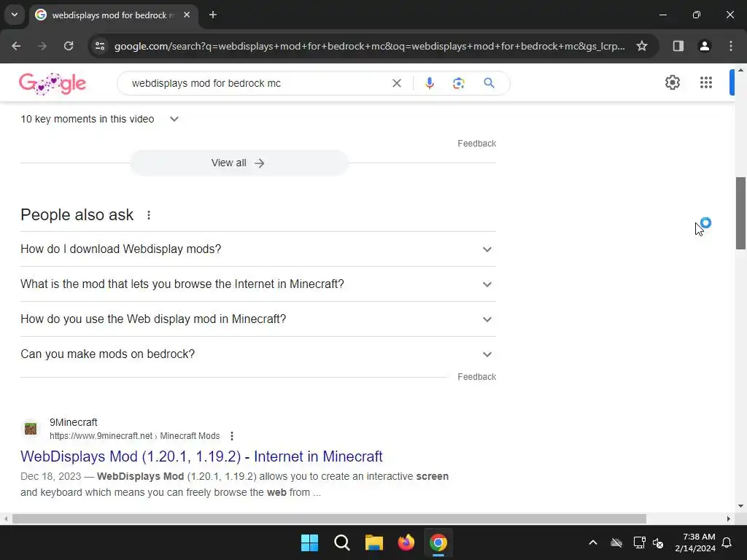Expand 'How do I download Webdisplay mods?'
Viewport: 747px width, 560px height.
pyautogui.click(x=258, y=249)
